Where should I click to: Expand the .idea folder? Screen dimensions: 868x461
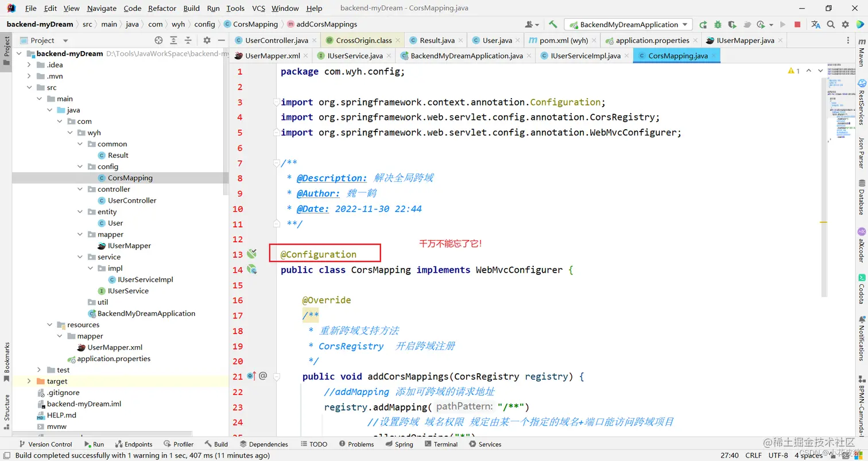pyautogui.click(x=29, y=65)
